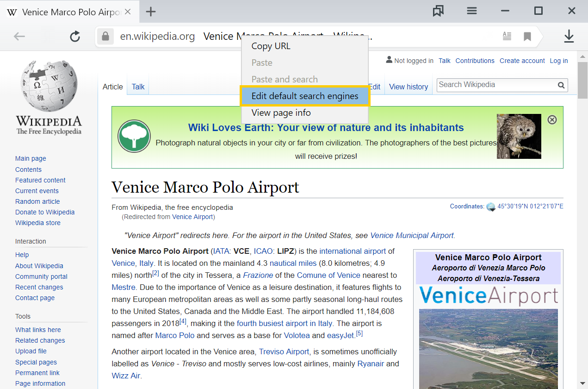Open the Help sidebar link
588x389 pixels.
(22, 255)
